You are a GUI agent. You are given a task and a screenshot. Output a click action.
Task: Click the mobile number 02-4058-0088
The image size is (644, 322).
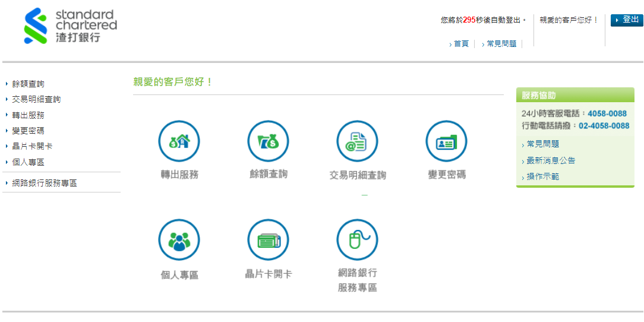(604, 126)
